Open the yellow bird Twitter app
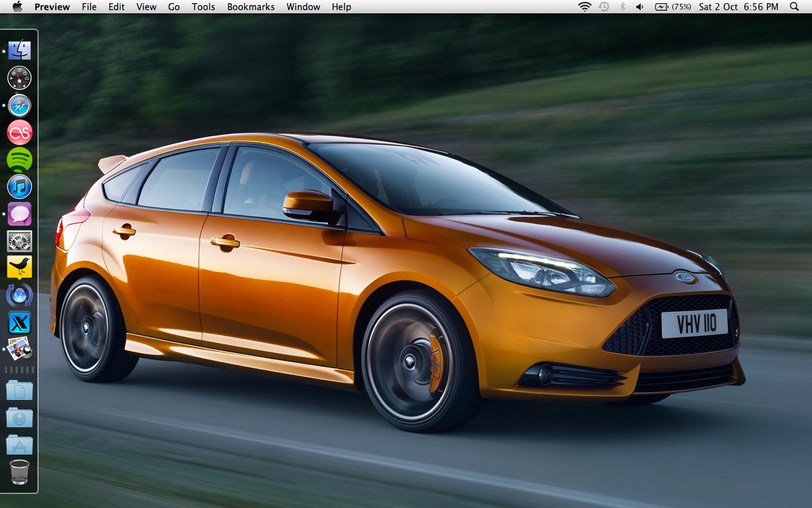The height and width of the screenshot is (508, 812). [20, 268]
